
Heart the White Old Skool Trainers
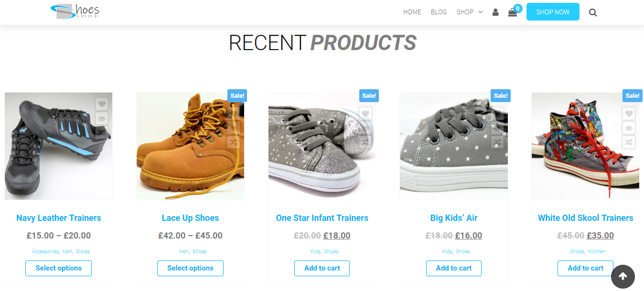click(x=629, y=114)
